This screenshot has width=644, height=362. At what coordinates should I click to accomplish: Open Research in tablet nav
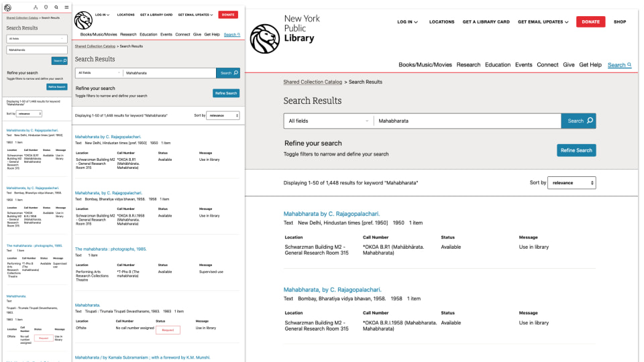[x=128, y=34]
